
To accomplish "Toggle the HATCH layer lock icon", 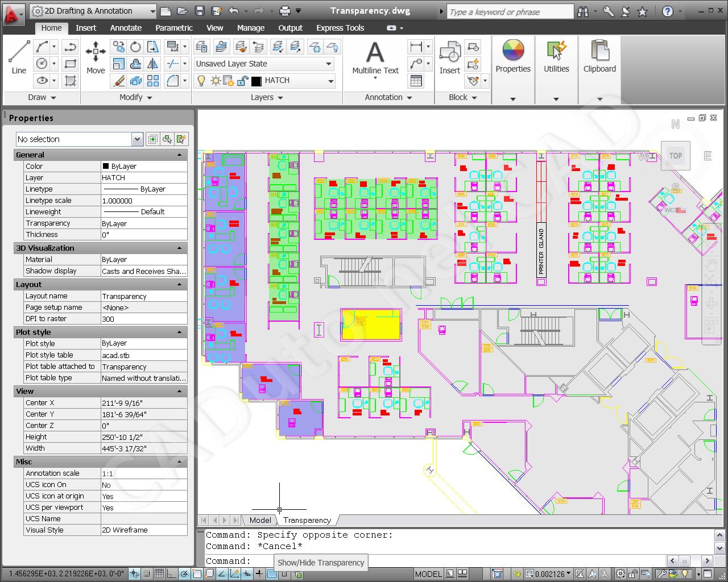I will [242, 81].
